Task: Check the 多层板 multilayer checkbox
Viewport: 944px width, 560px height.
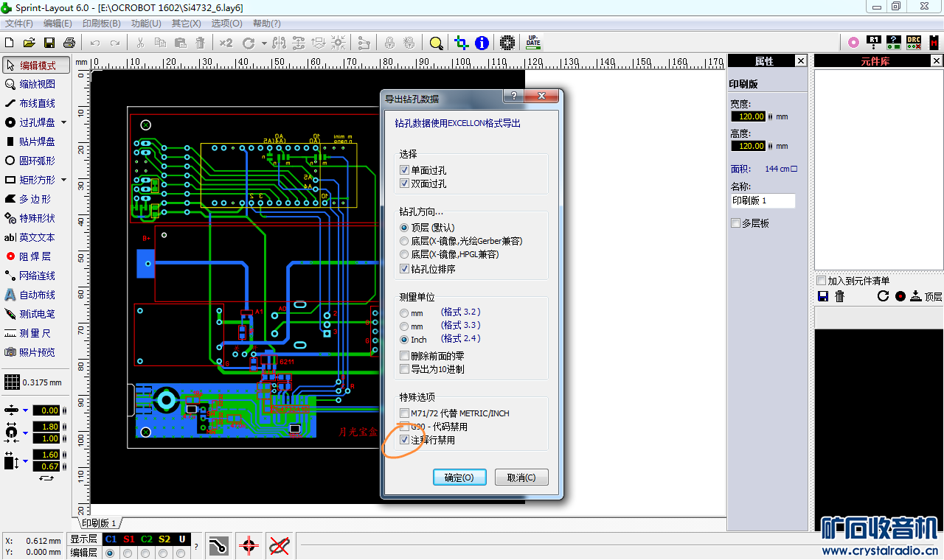Action: tap(735, 223)
